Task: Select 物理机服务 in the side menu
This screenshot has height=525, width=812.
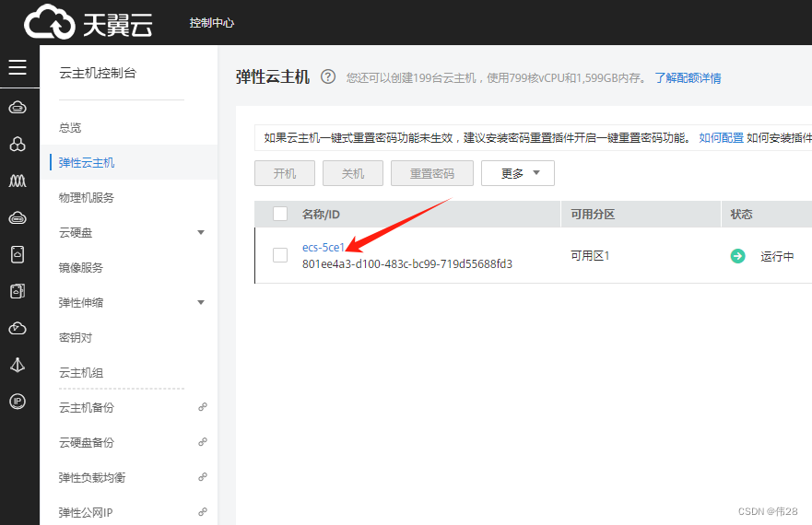Action: tap(87, 197)
